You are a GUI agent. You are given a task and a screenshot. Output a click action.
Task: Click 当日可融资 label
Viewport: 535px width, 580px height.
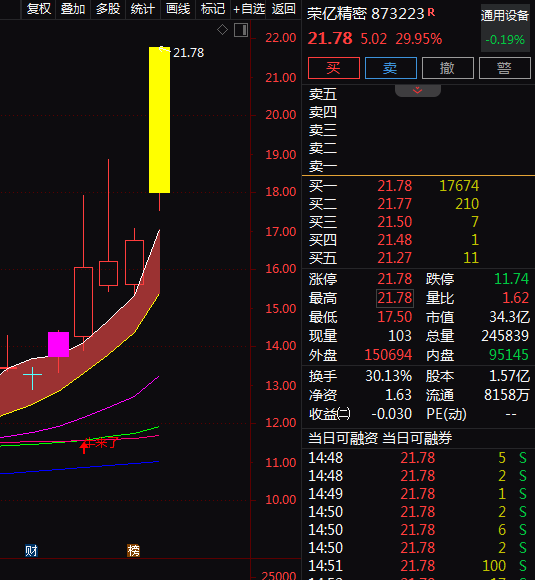tap(343, 438)
